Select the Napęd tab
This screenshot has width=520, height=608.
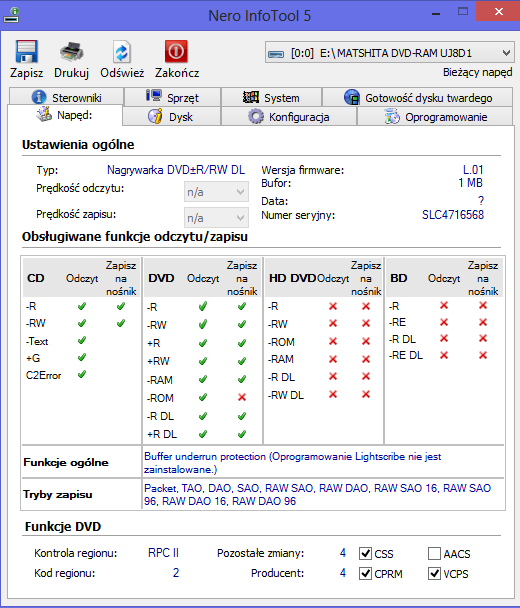click(x=65, y=115)
